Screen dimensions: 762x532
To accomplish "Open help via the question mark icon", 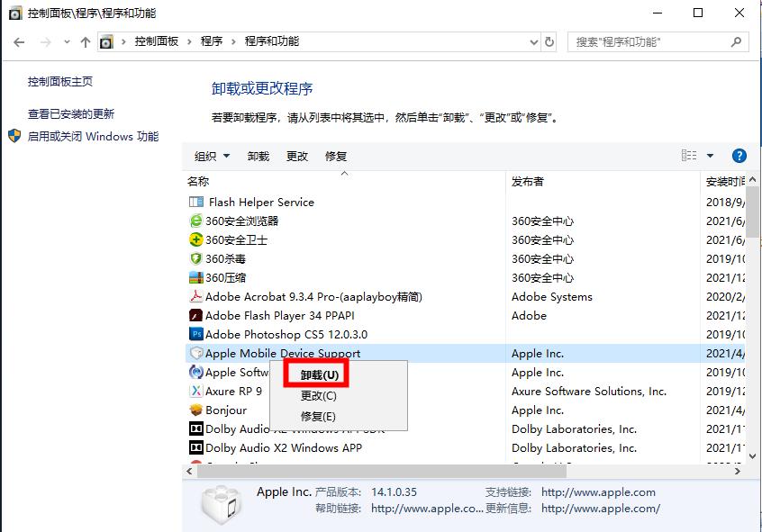I will click(x=739, y=155).
